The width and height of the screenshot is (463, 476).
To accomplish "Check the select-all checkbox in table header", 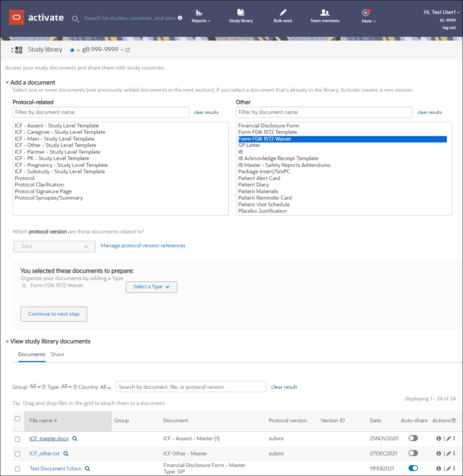I will [17, 419].
